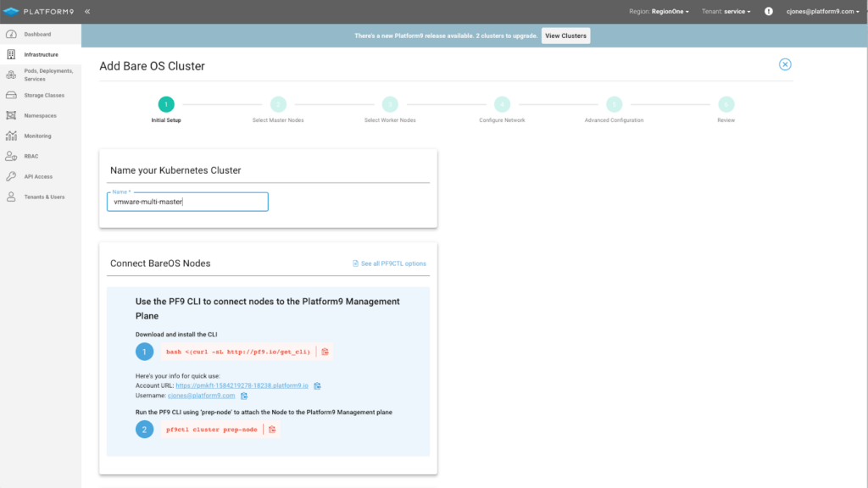
Task: Copy the Username to clipboard
Action: click(x=244, y=396)
